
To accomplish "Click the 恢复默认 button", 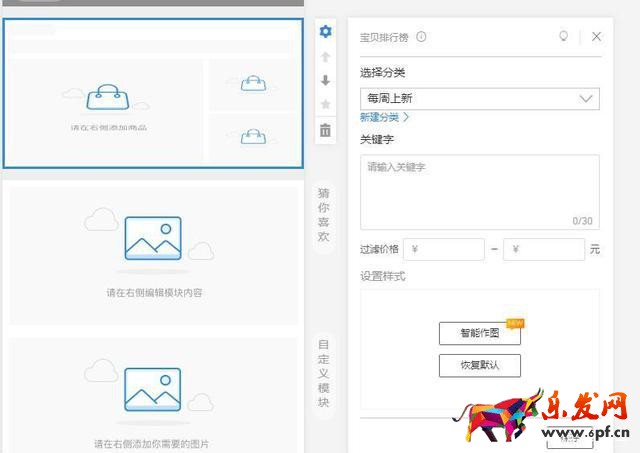I will click(479, 365).
